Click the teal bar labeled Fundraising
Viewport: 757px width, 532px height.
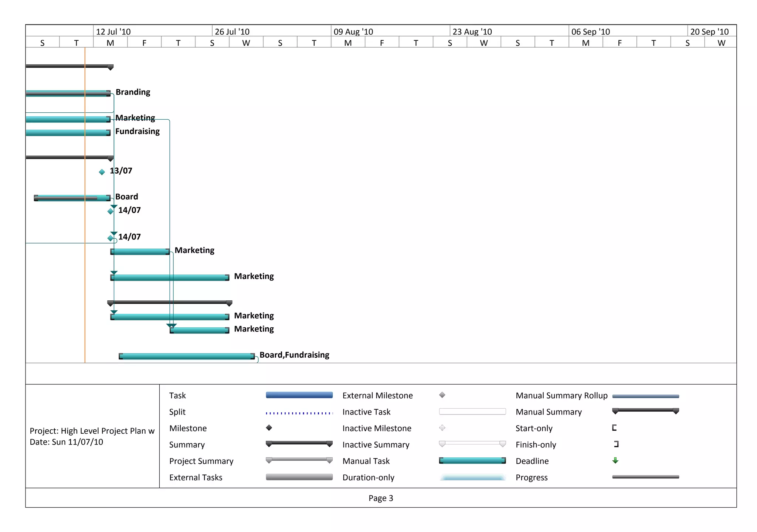68,133
